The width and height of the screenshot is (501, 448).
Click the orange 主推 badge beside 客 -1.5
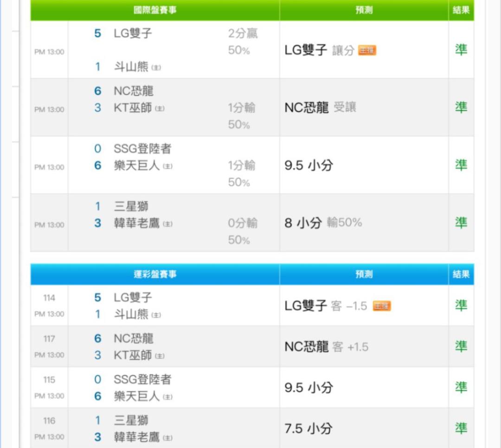click(381, 306)
